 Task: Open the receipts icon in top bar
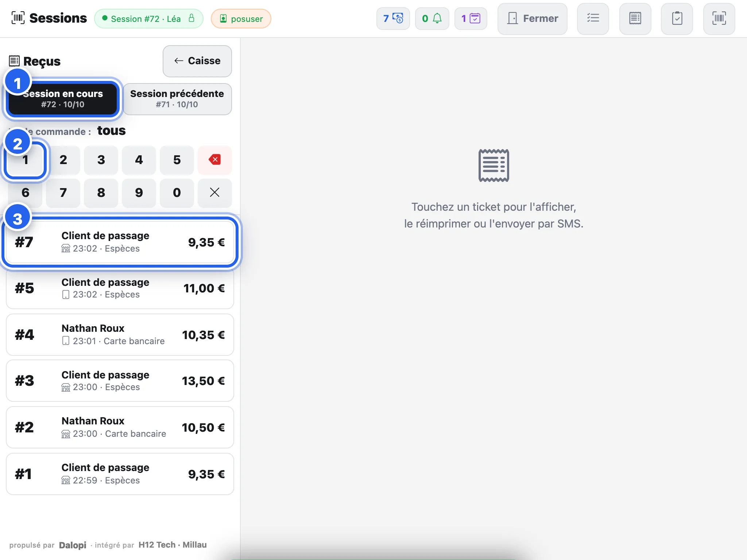(635, 19)
